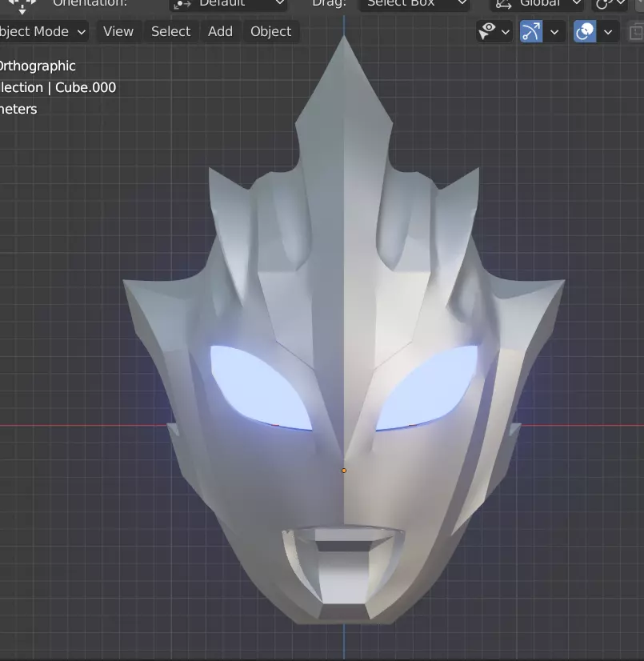Open the Object menu
The width and height of the screenshot is (644, 661).
tap(271, 32)
